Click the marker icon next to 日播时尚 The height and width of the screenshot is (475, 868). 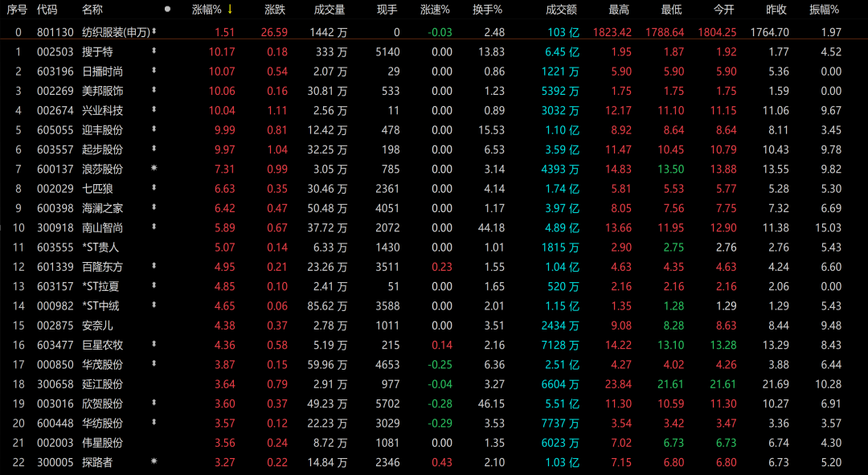point(154,70)
